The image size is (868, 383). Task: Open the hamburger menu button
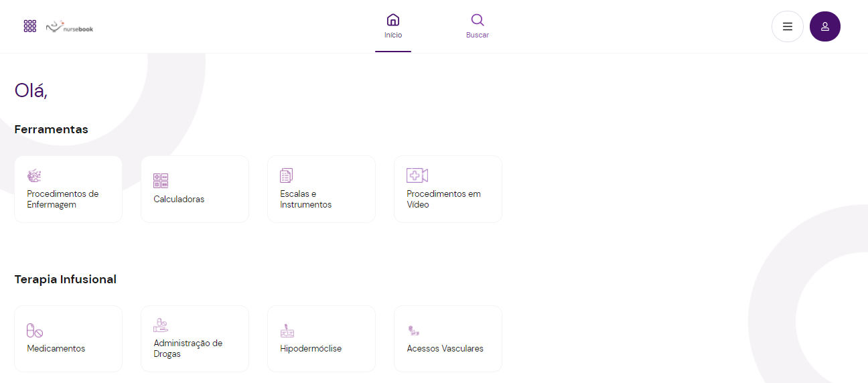click(788, 27)
